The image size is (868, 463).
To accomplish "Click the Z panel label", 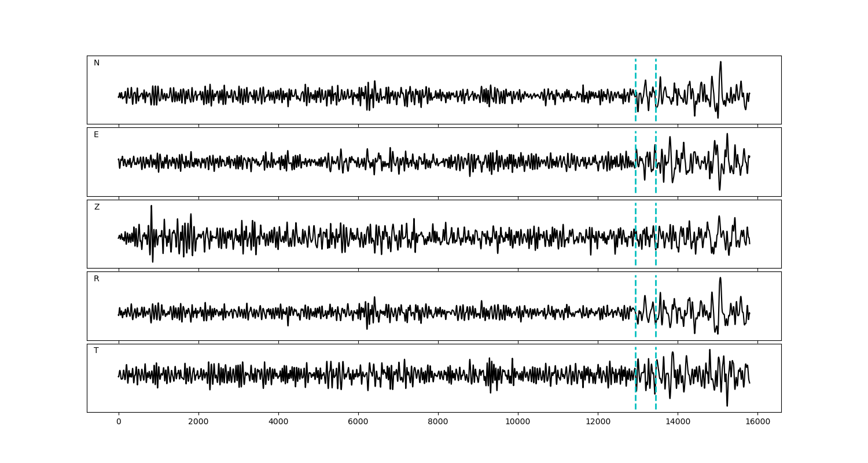I will (97, 207).
